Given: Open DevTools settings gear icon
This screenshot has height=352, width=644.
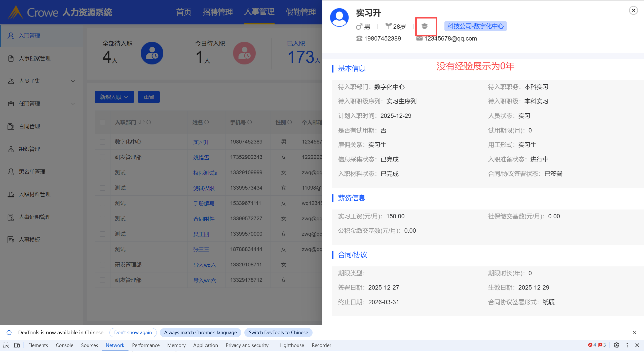Looking at the screenshot, I should click(616, 345).
